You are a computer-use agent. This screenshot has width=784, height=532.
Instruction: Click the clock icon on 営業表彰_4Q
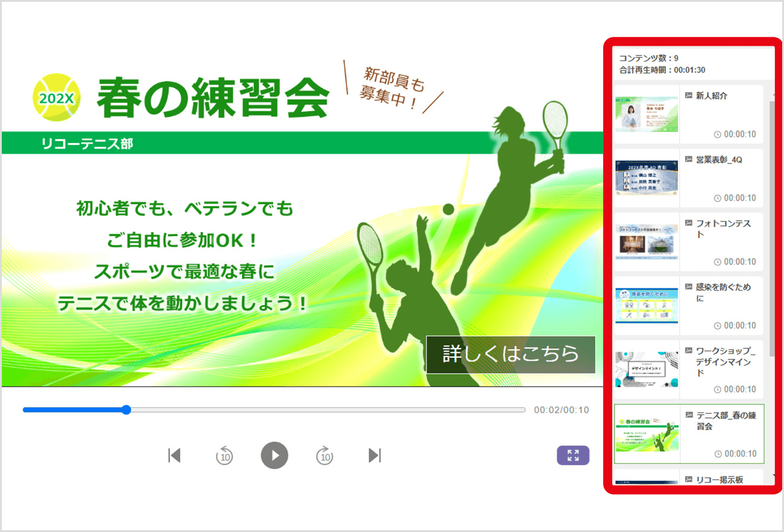click(x=717, y=198)
